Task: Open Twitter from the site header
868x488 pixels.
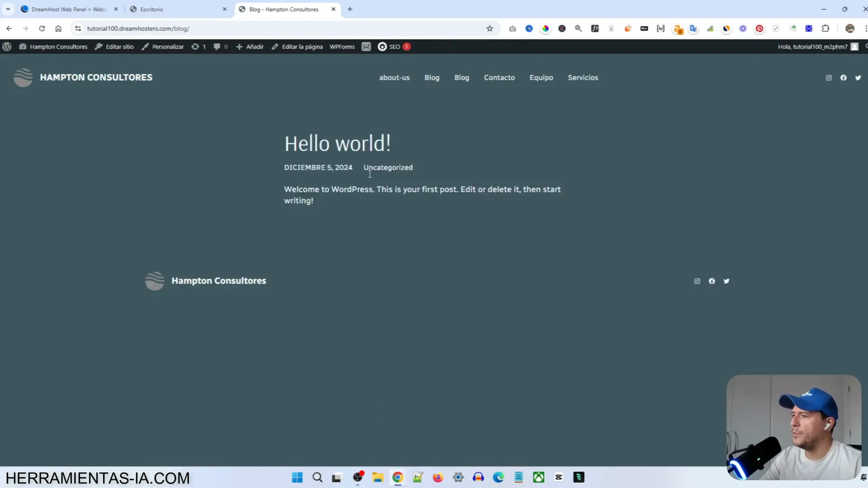Action: point(858,78)
